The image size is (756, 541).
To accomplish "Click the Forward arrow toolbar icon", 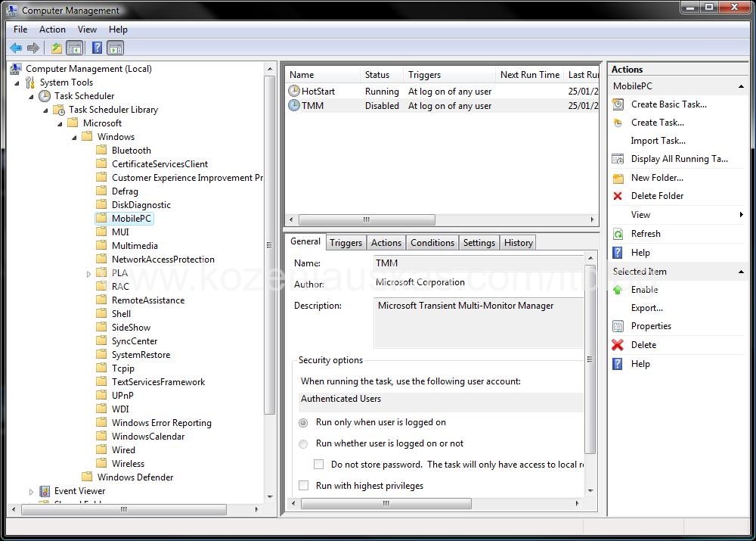I will tap(33, 48).
